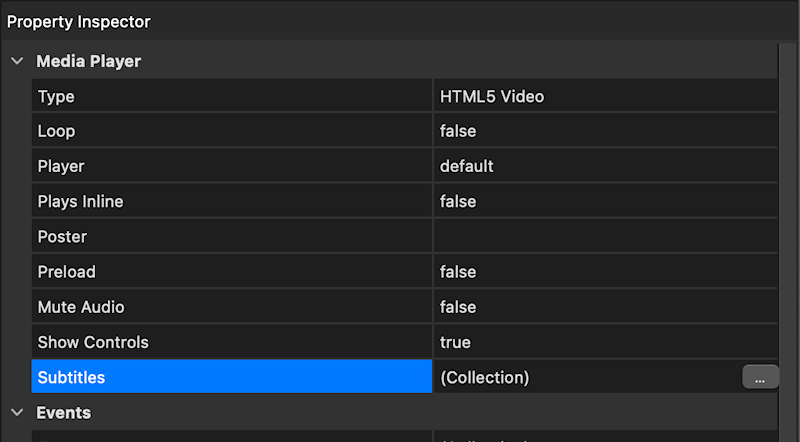The image size is (800, 442).
Task: Select the Subtitles property row
Action: (232, 377)
